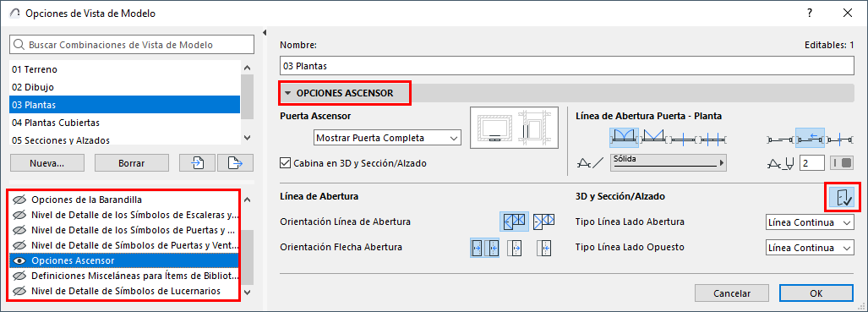The width and height of the screenshot is (868, 312).
Task: Click Nueva... button
Action: 47,163
